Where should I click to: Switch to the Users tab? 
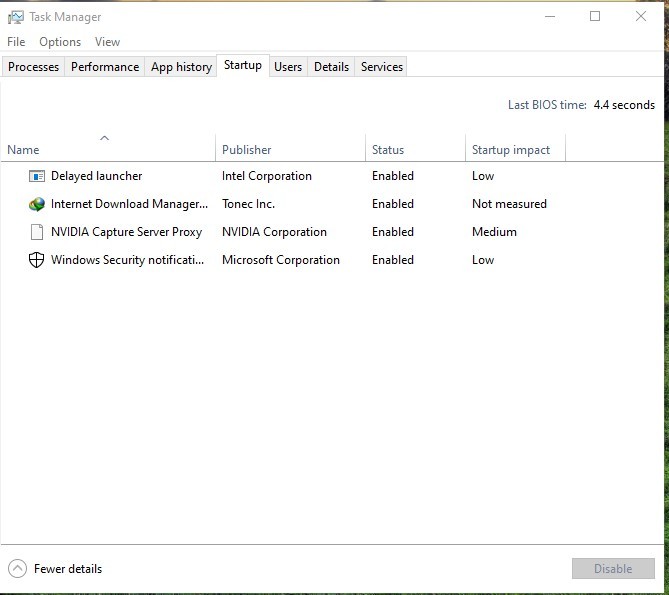tap(288, 67)
